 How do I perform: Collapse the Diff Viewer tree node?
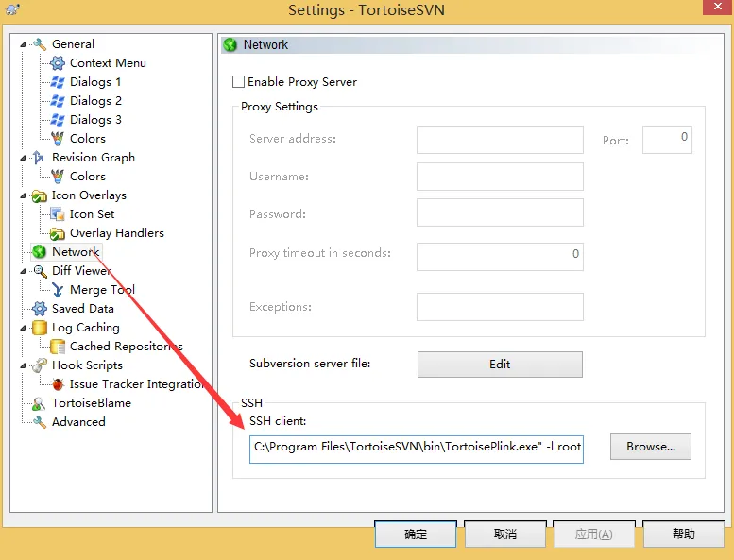[23, 271]
